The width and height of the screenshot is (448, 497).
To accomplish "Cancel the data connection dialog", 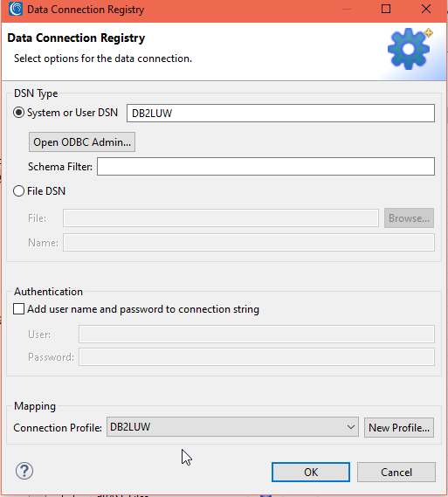I will click(396, 472).
